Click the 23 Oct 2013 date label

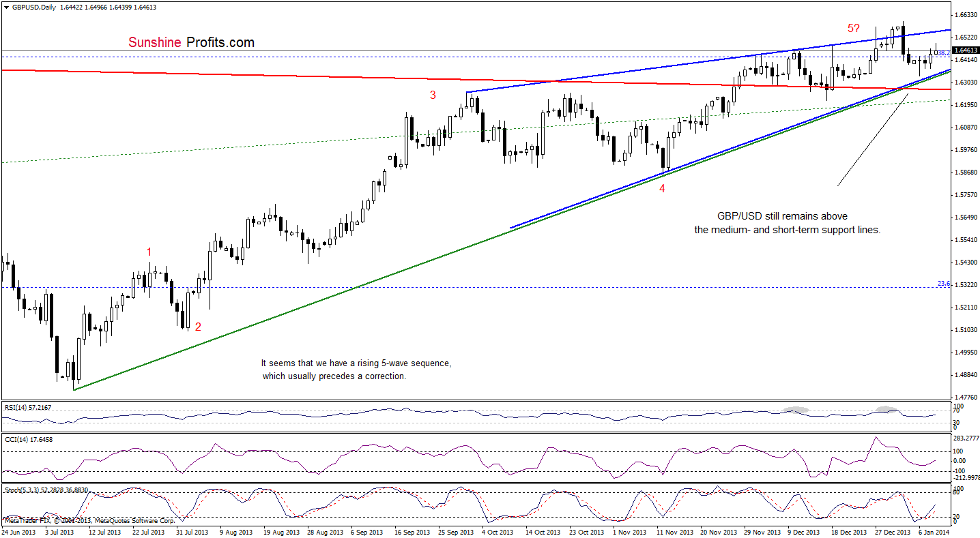tap(586, 531)
